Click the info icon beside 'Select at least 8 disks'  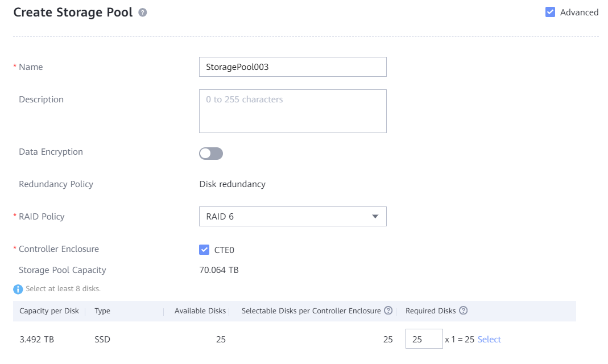point(18,289)
